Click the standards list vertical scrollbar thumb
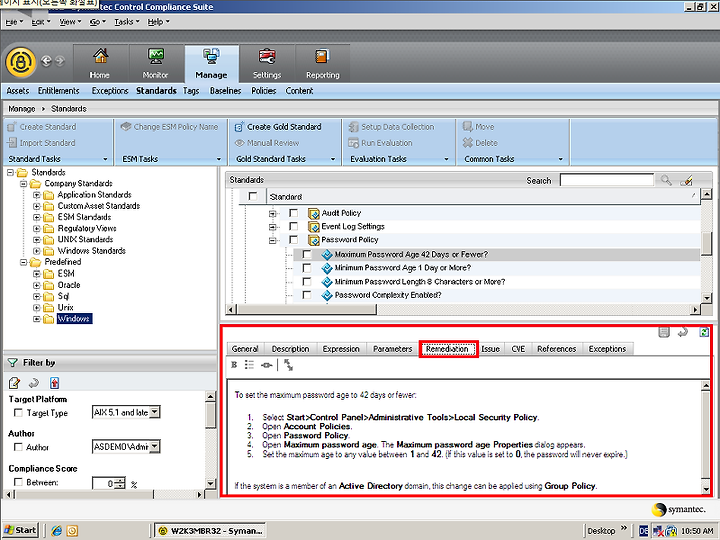720x540 pixels. point(707,243)
